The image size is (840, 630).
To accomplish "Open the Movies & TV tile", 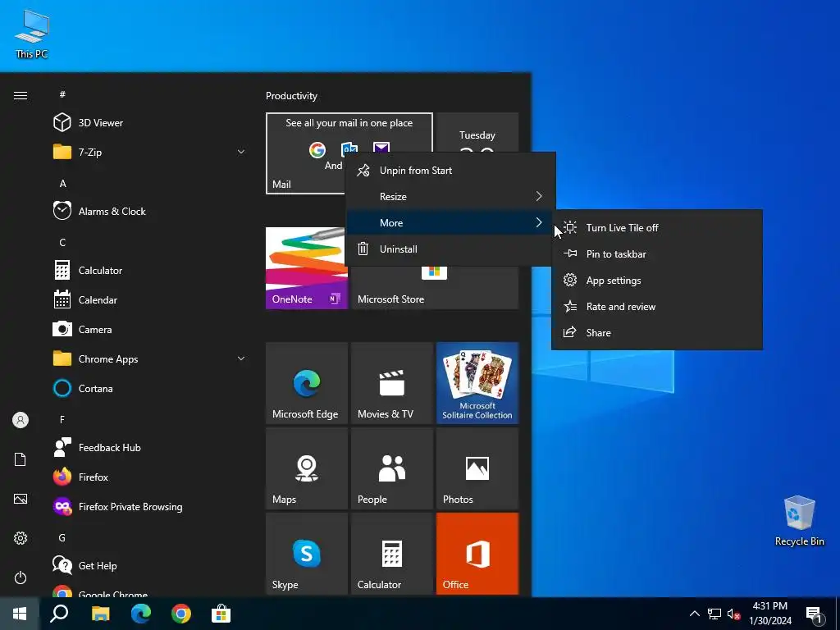I will [391, 383].
